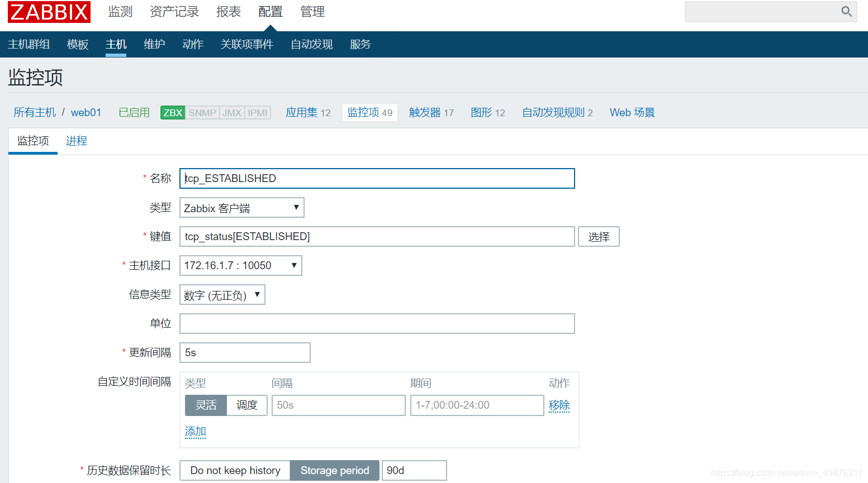The height and width of the screenshot is (483, 868).
Task: Open 触发器 17 link
Action: click(431, 112)
